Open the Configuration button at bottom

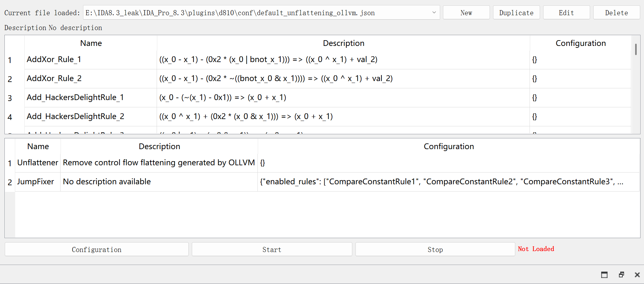point(97,249)
